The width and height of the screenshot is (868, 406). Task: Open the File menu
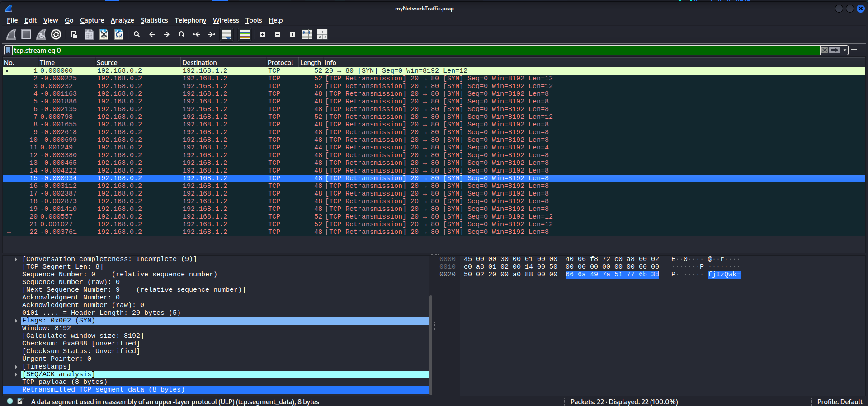12,20
